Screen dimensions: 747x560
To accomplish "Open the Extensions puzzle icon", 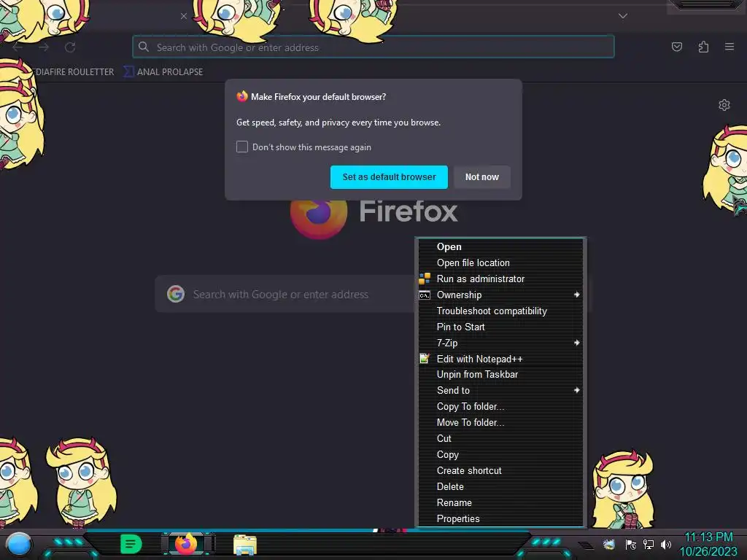I will [x=703, y=47].
